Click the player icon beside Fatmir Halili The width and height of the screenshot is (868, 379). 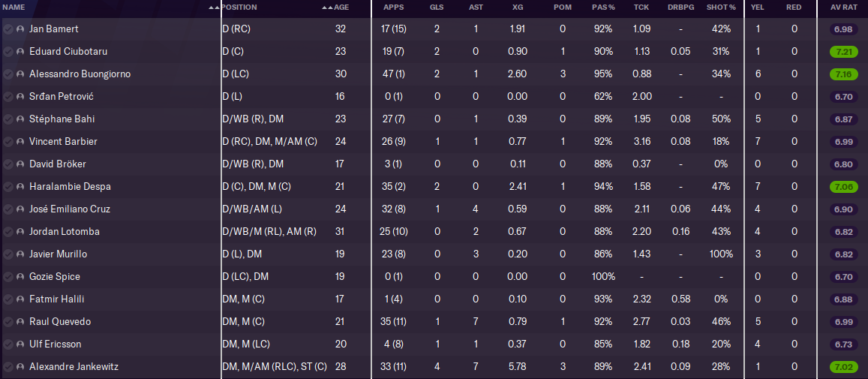point(20,299)
